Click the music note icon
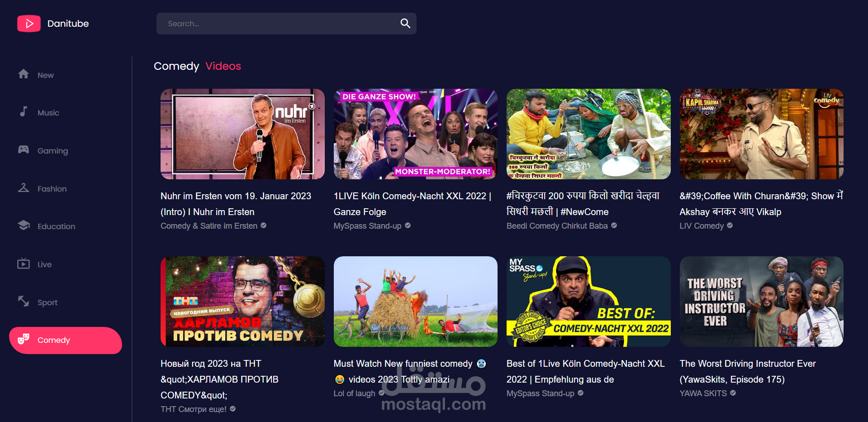The image size is (868, 422). (24, 111)
